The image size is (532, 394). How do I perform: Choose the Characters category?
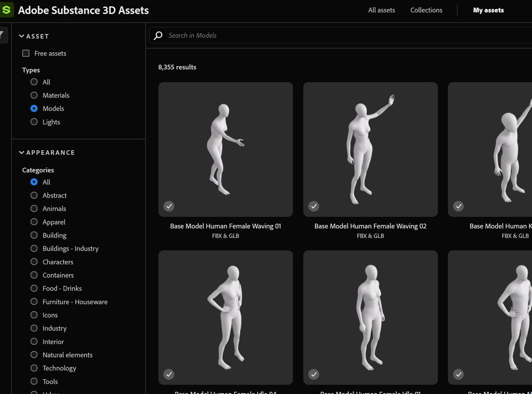tap(34, 262)
